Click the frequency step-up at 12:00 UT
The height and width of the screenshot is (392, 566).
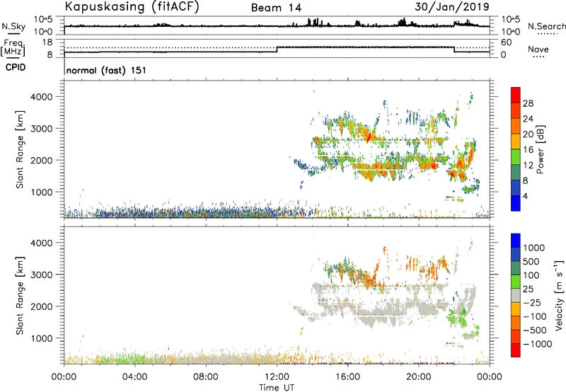[277, 50]
